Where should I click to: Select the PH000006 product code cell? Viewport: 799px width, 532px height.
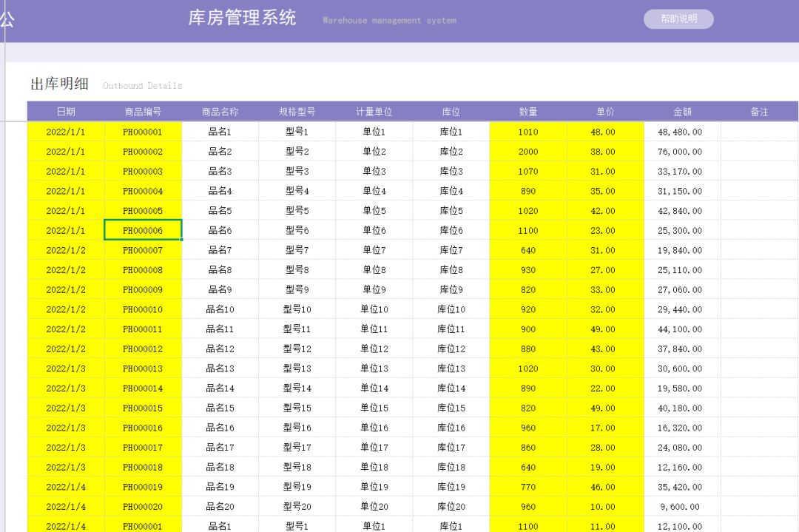tap(143, 230)
